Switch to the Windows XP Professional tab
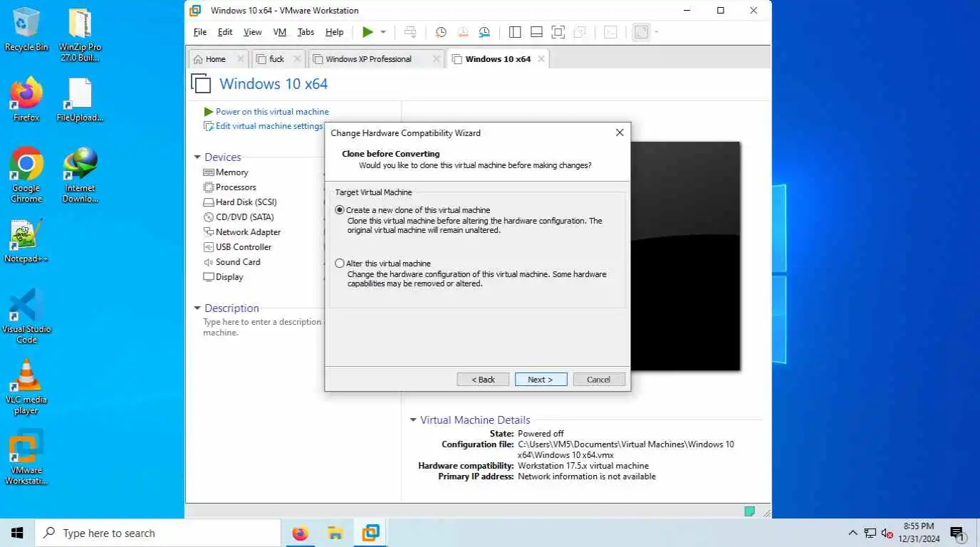 [369, 59]
